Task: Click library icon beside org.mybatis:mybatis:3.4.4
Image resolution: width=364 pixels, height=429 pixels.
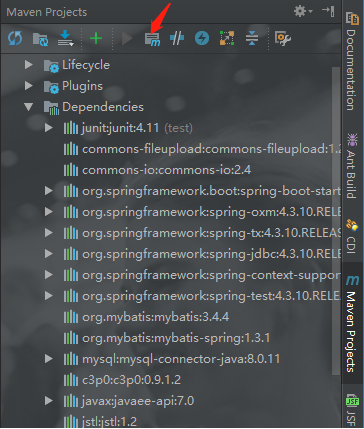Action: tap(71, 317)
